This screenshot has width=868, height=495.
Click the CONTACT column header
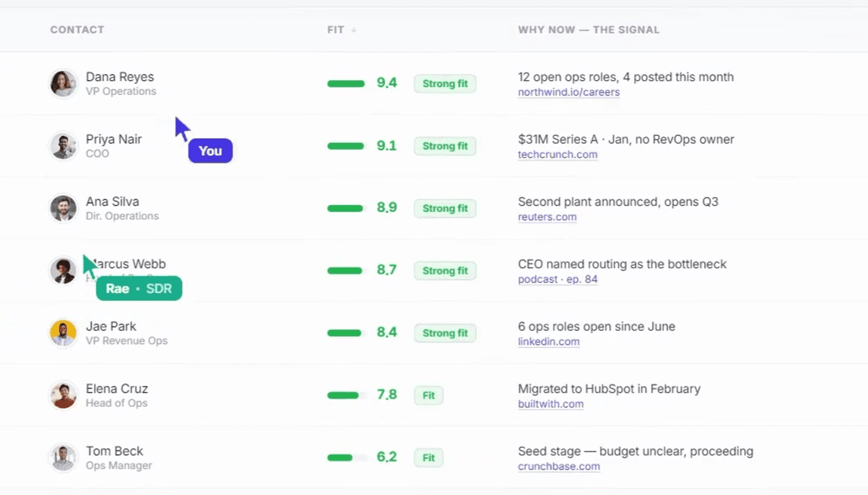(77, 30)
